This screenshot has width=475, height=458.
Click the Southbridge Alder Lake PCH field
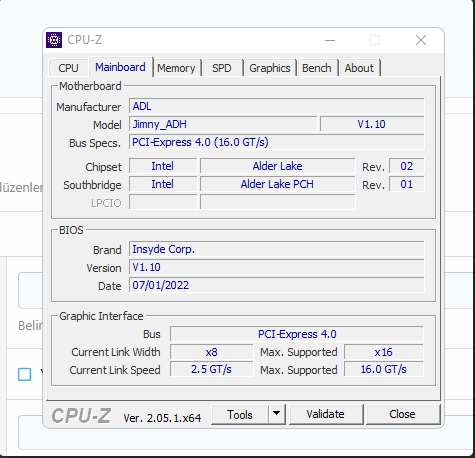pyautogui.click(x=277, y=184)
